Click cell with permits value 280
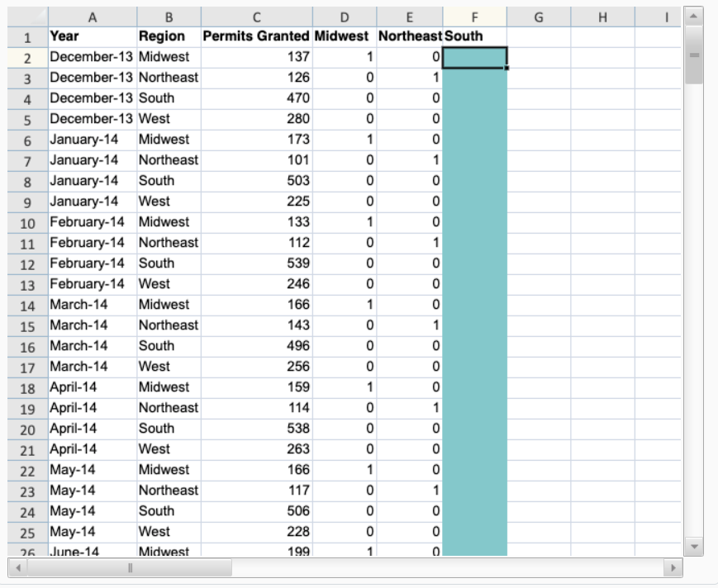Screen dimensions: 718x588 click(256, 119)
